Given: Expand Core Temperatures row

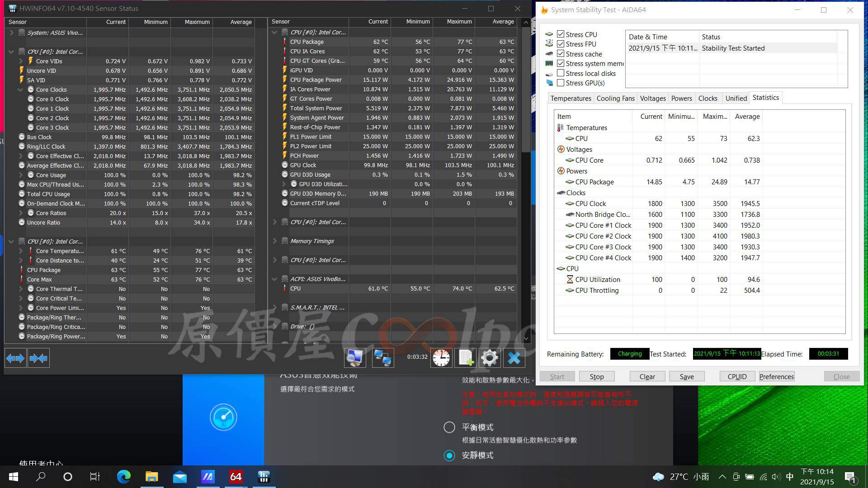Looking at the screenshot, I should 20,251.
